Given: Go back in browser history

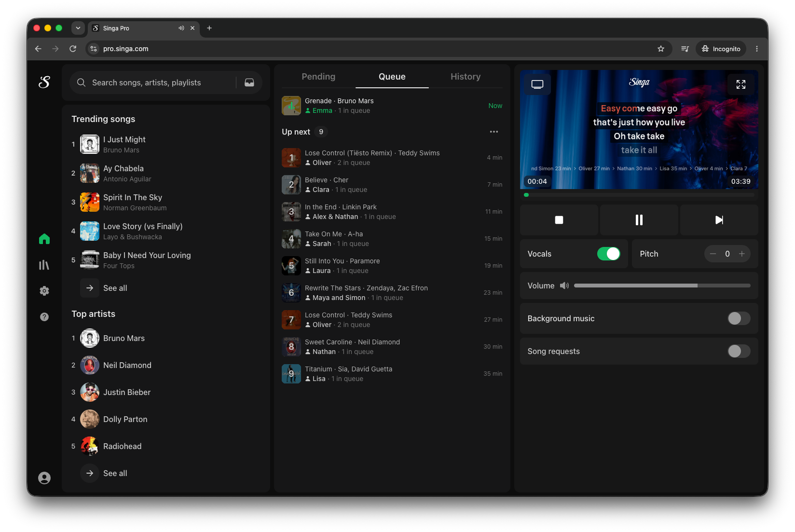Looking at the screenshot, I should point(38,49).
